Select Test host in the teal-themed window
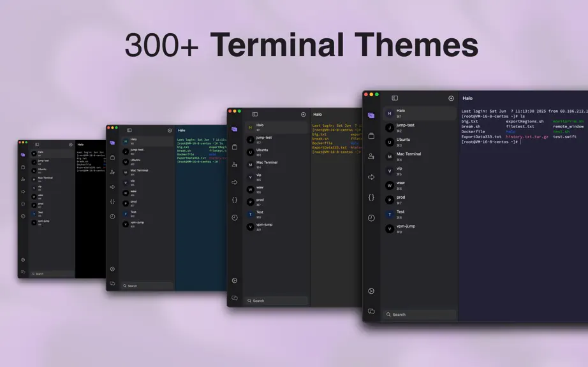Screen dimensions: 588x367 [x=147, y=214]
